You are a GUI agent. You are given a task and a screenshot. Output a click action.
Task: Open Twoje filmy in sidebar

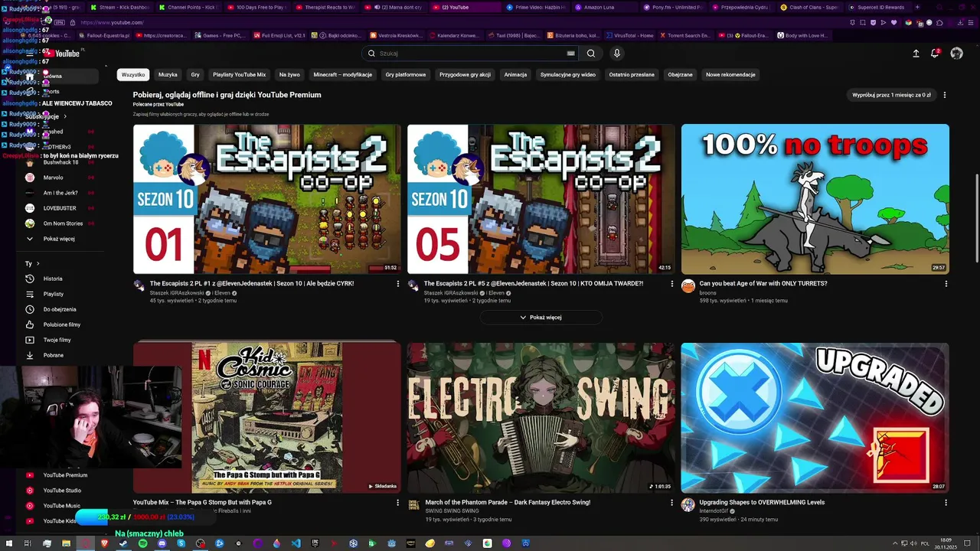[57, 340]
